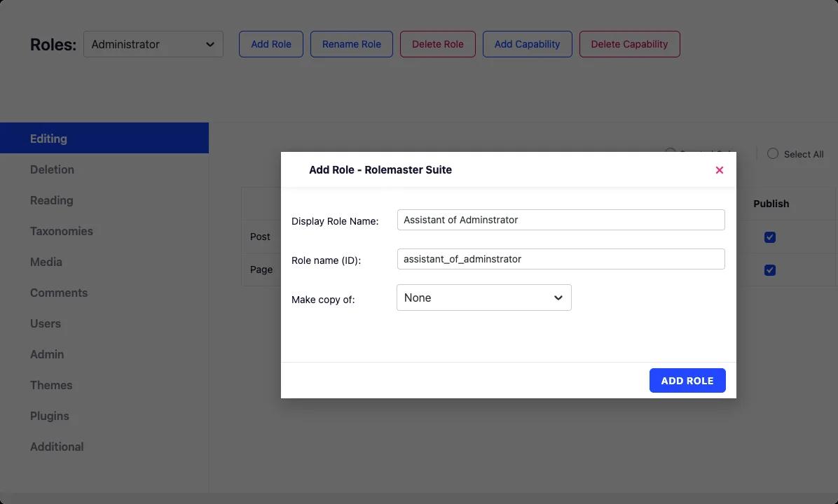Click the Rename Role button
This screenshot has width=838, height=504.
click(352, 44)
